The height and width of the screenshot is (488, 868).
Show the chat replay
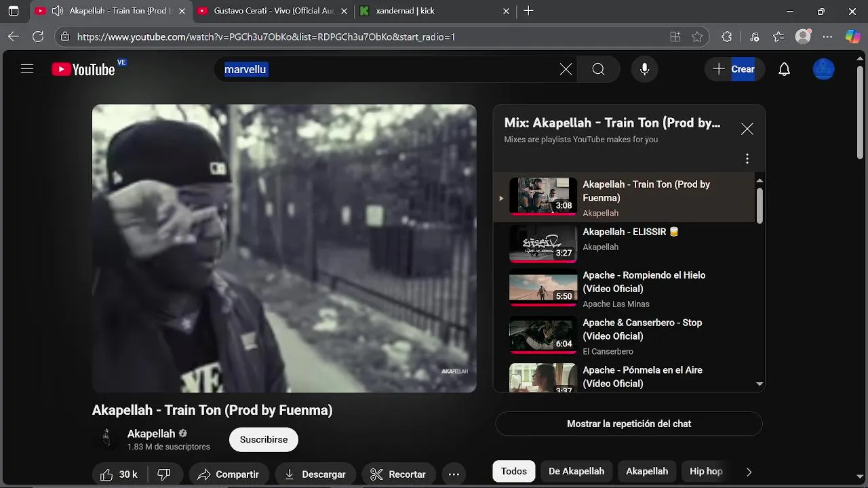pos(629,424)
